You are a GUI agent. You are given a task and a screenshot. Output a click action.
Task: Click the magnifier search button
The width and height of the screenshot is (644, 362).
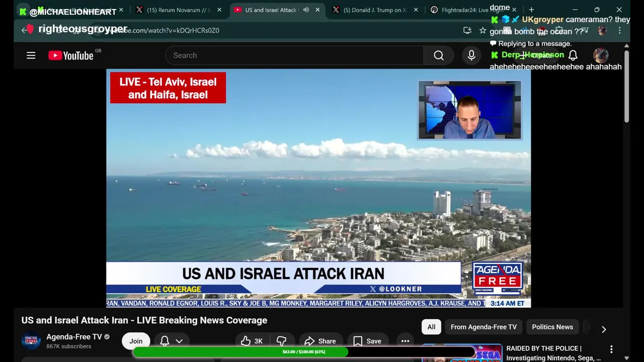click(439, 55)
